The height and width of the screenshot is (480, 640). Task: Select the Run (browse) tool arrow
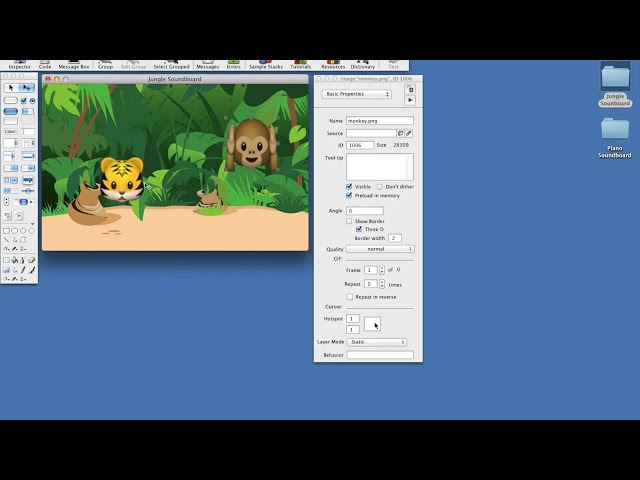tap(11, 88)
